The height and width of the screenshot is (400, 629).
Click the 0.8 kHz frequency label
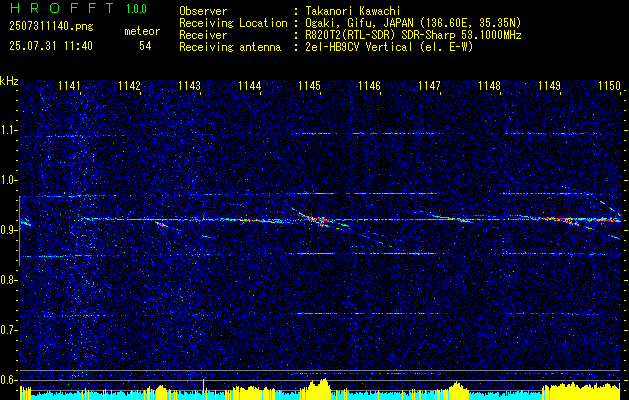click(7, 280)
